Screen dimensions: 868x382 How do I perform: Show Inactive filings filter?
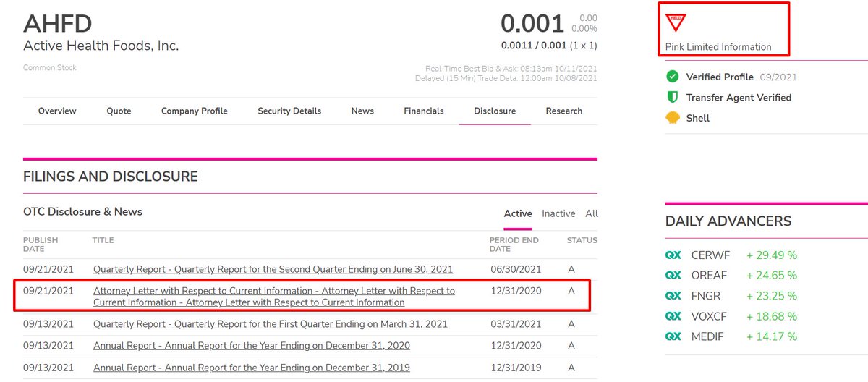558,213
